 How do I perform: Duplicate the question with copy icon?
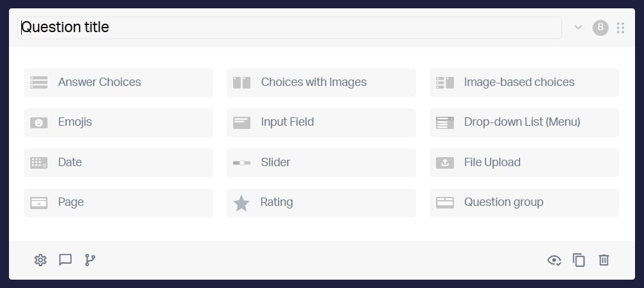(579, 260)
